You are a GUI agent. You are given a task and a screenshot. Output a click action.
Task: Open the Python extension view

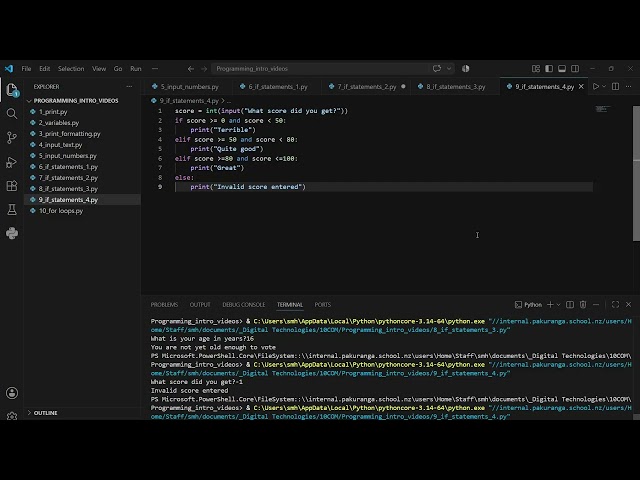[12, 233]
